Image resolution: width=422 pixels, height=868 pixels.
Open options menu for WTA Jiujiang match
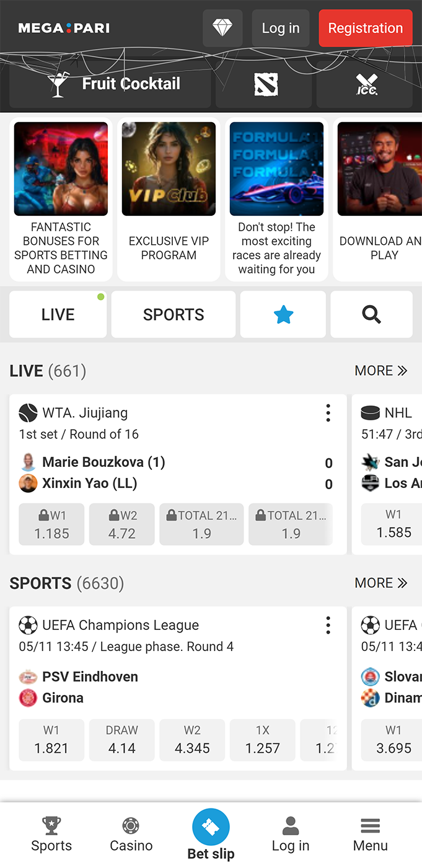[x=328, y=413]
